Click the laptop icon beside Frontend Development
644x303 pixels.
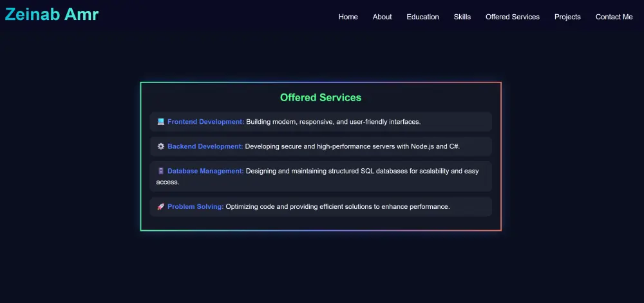[x=161, y=122]
